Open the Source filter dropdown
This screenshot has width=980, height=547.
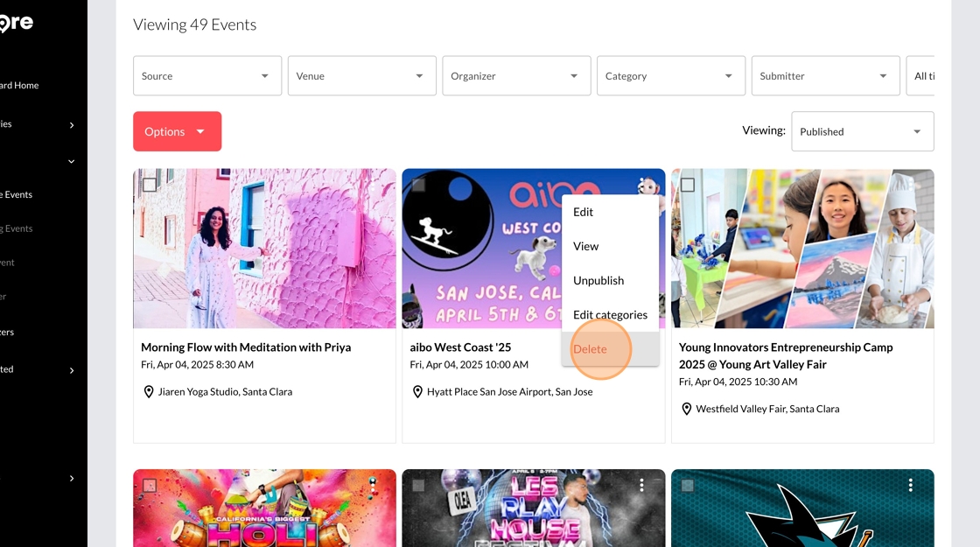(206, 75)
